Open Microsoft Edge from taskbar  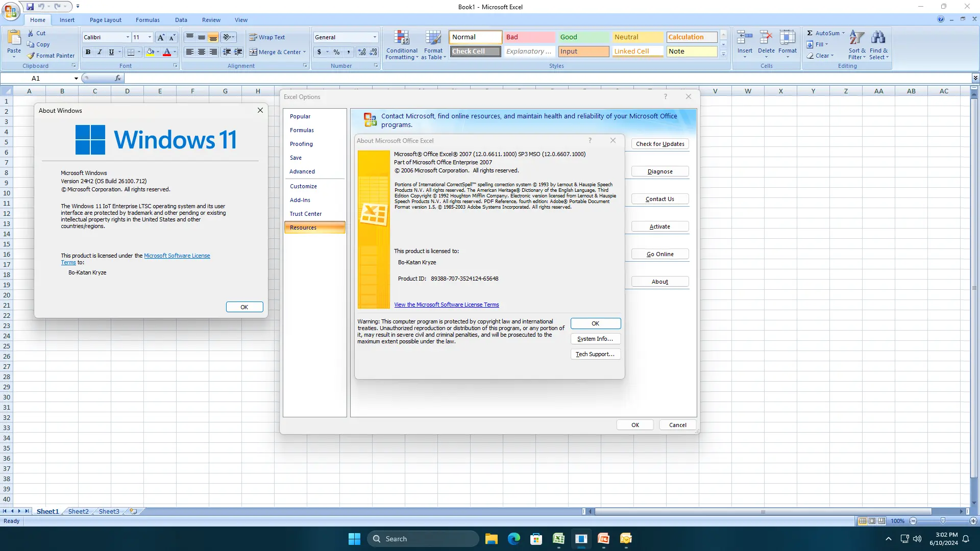pyautogui.click(x=513, y=539)
